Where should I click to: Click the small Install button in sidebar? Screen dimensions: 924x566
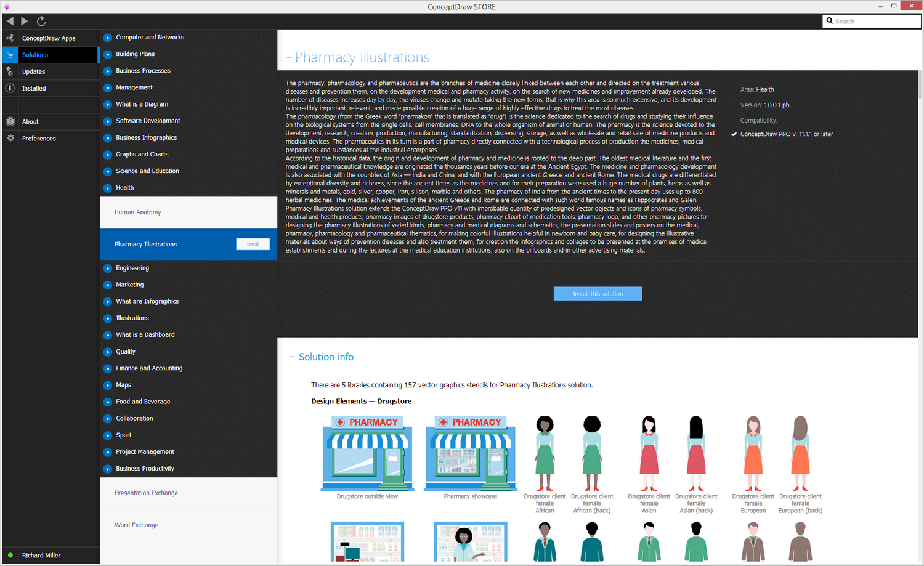point(253,245)
